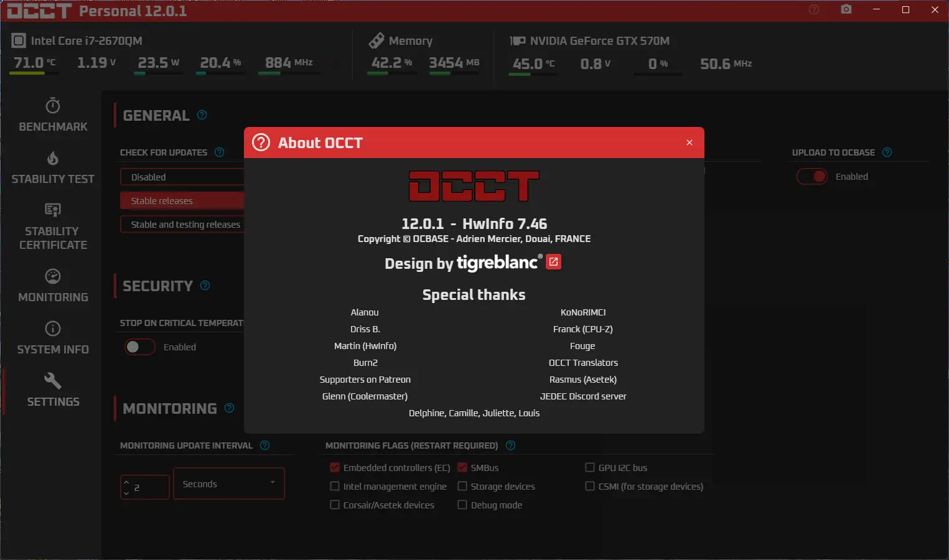Open the System Info icon
949x560 pixels.
pyautogui.click(x=53, y=329)
